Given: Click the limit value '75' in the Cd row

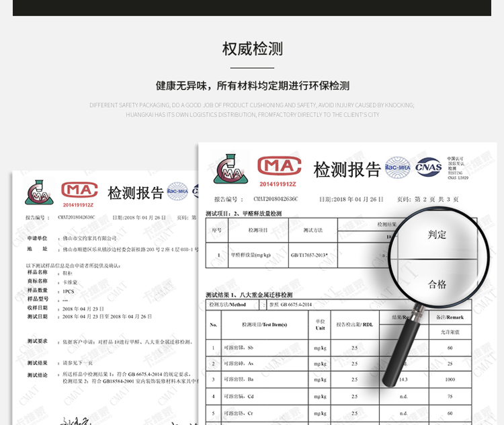Looking at the screenshot, I should tap(450, 396).
